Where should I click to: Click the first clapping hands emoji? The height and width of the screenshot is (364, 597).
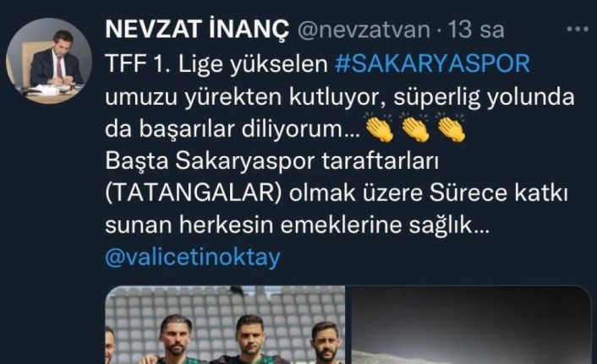(x=379, y=128)
